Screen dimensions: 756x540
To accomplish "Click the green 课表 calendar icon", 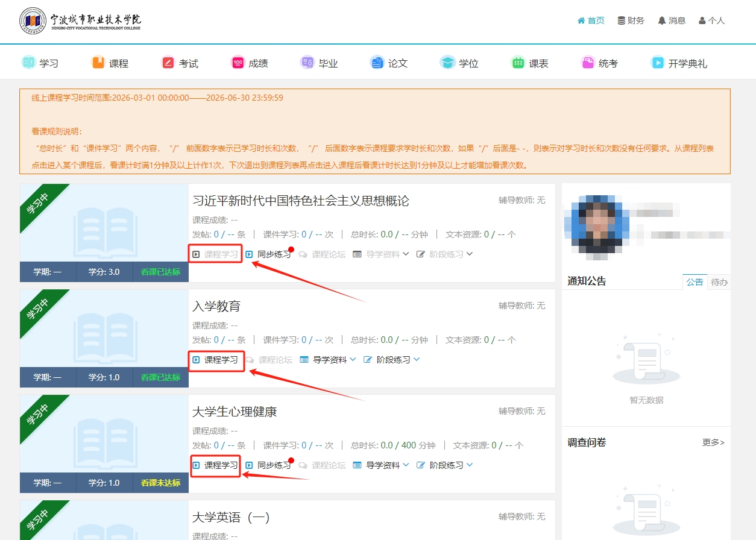I will pyautogui.click(x=518, y=62).
